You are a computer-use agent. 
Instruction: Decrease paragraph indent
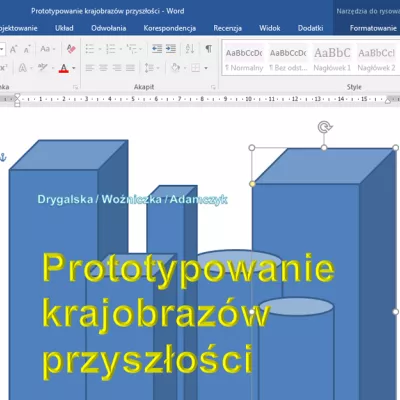click(x=157, y=49)
